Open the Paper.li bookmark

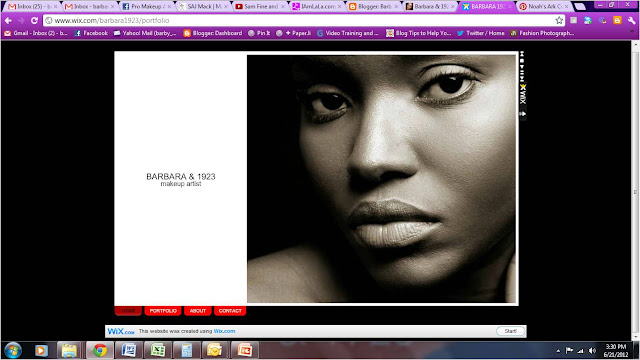click(x=293, y=33)
